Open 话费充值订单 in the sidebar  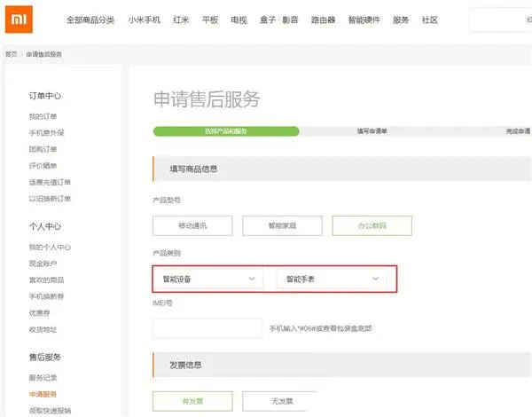point(50,183)
